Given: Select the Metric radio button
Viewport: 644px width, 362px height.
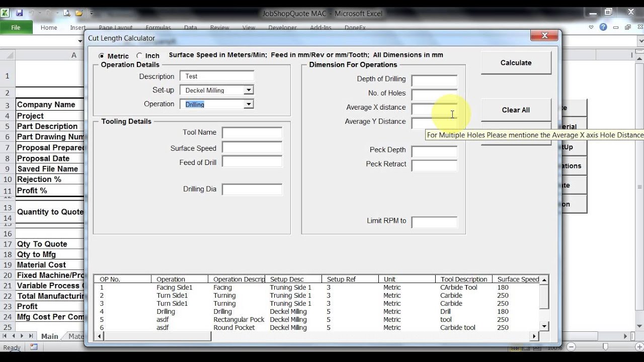Looking at the screenshot, I should [102, 56].
